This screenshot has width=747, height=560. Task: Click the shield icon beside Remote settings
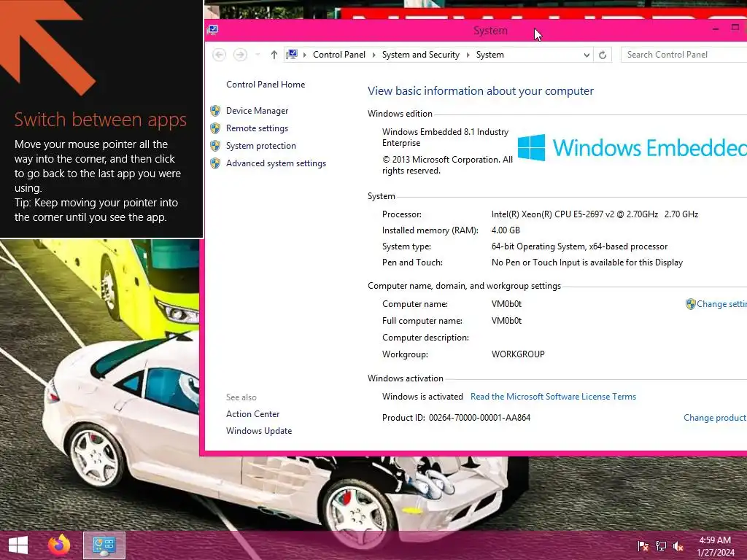[215, 128]
